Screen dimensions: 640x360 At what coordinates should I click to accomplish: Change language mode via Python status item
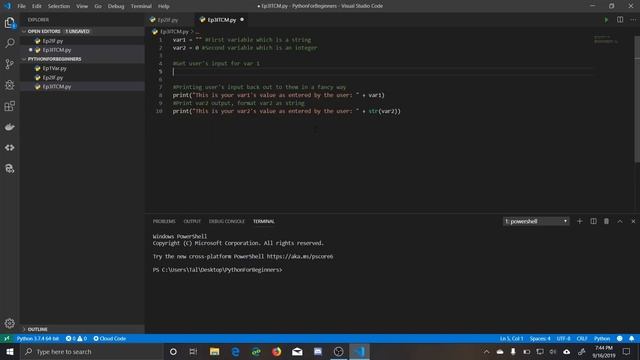(602, 338)
